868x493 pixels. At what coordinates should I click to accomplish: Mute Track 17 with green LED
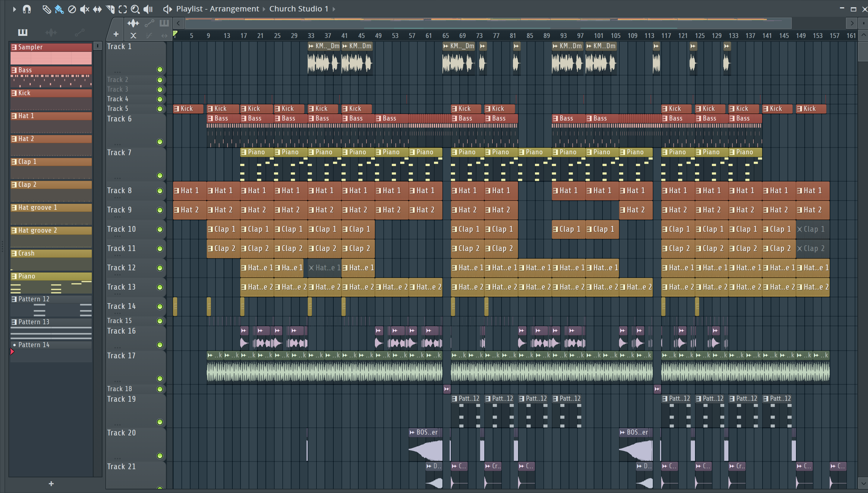[x=160, y=378]
